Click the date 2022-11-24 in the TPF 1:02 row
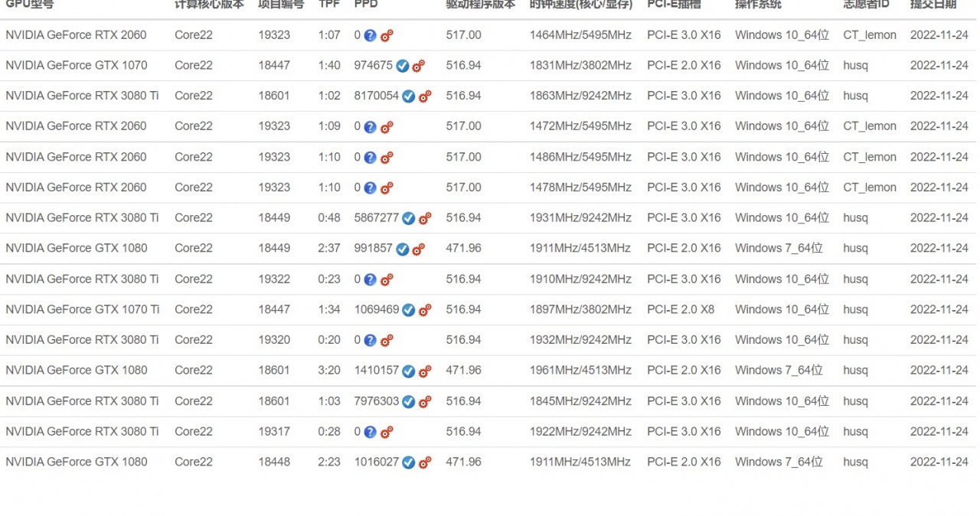The height and width of the screenshot is (516, 980). [939, 96]
